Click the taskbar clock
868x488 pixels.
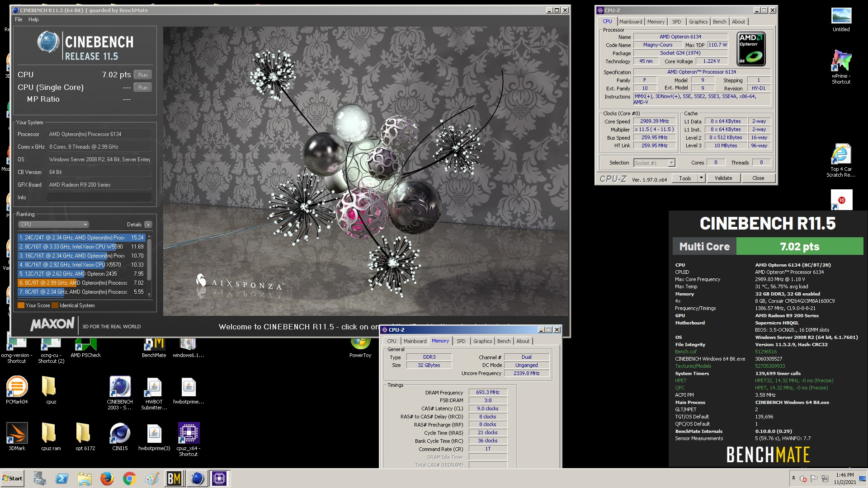[x=844, y=479]
